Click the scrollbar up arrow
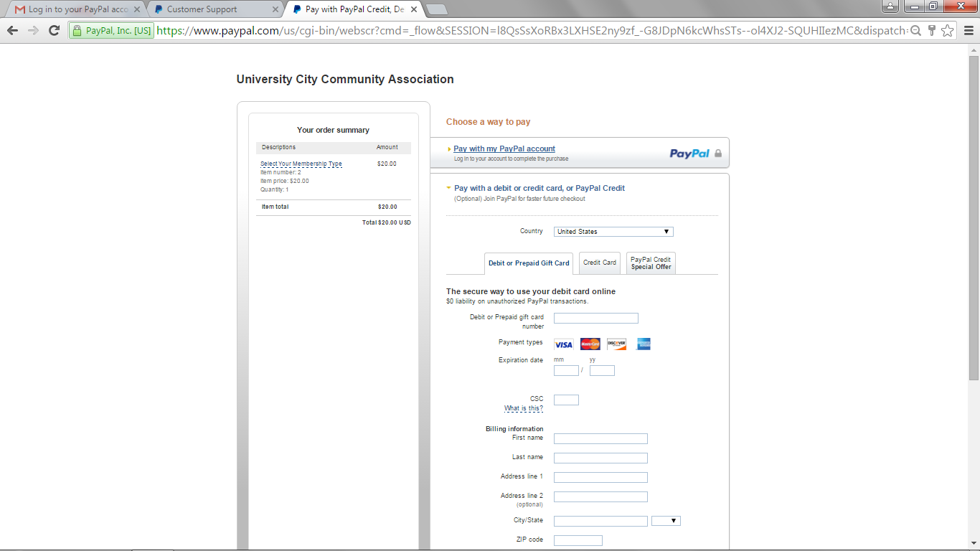Viewport: 980px width, 551px height. tap(974, 50)
